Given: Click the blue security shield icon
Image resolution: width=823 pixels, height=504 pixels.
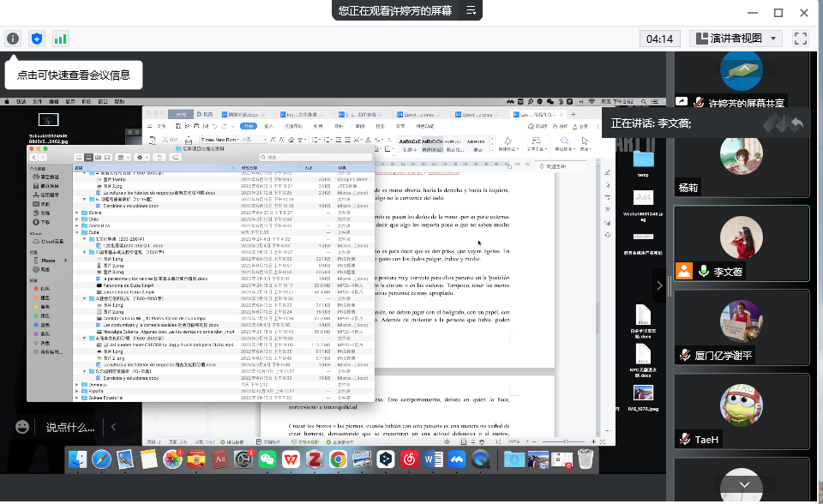Looking at the screenshot, I should pyautogui.click(x=37, y=39).
